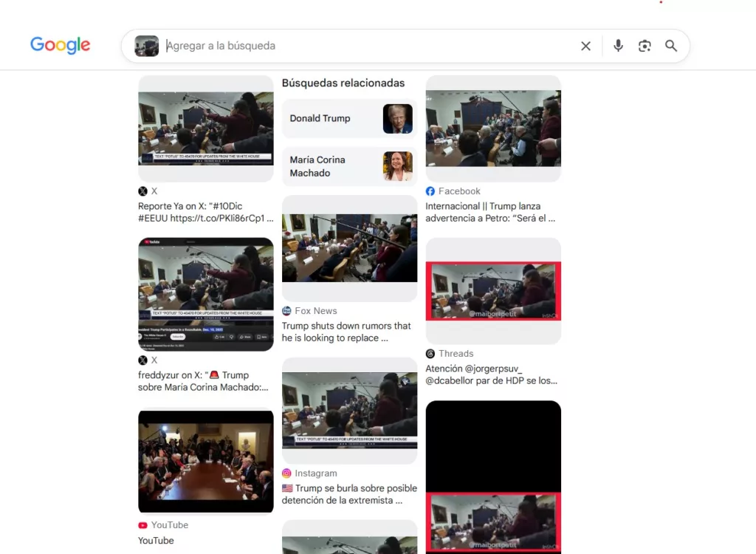Select the María Corina Machado related search
The image size is (756, 554).
(349, 166)
